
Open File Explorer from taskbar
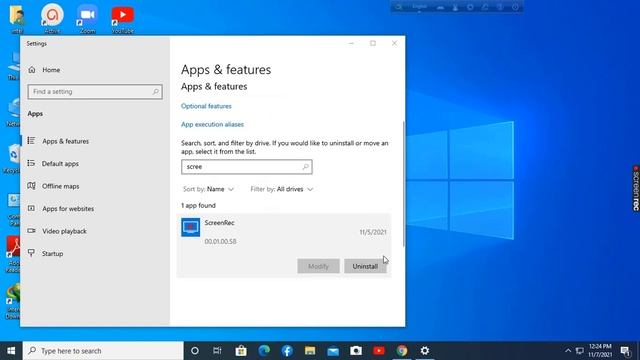click(310, 351)
